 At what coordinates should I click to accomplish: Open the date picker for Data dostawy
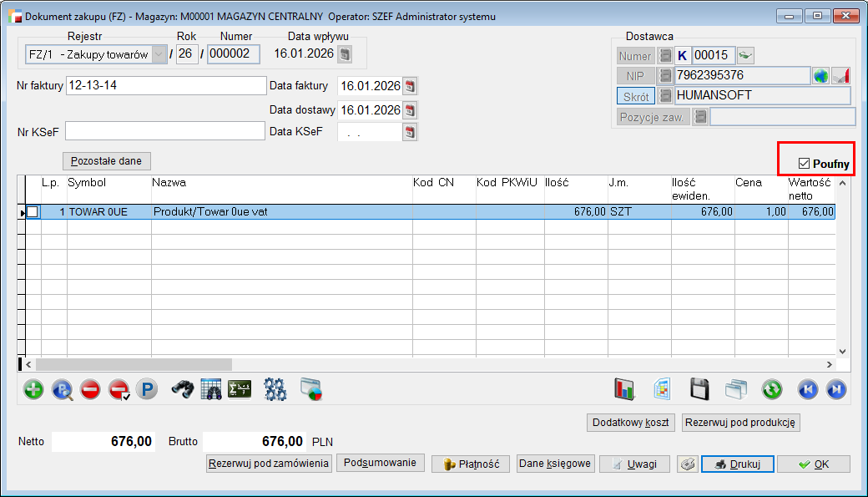pos(409,110)
